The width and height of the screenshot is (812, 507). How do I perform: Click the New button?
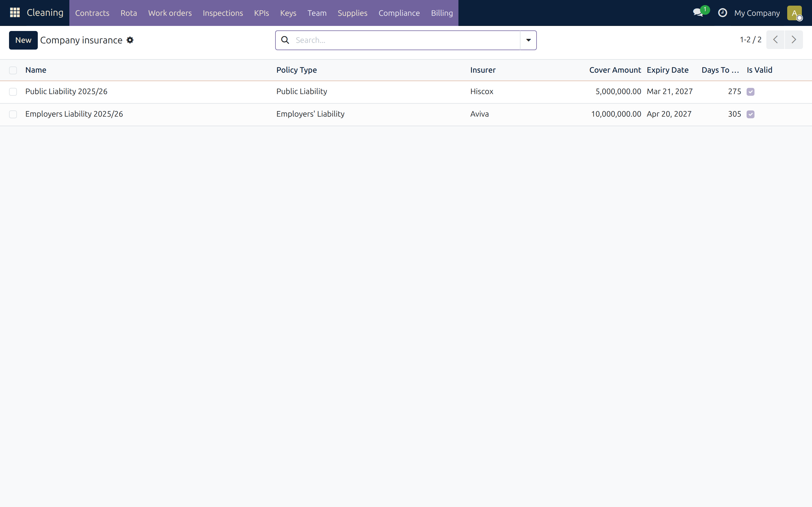coord(23,40)
